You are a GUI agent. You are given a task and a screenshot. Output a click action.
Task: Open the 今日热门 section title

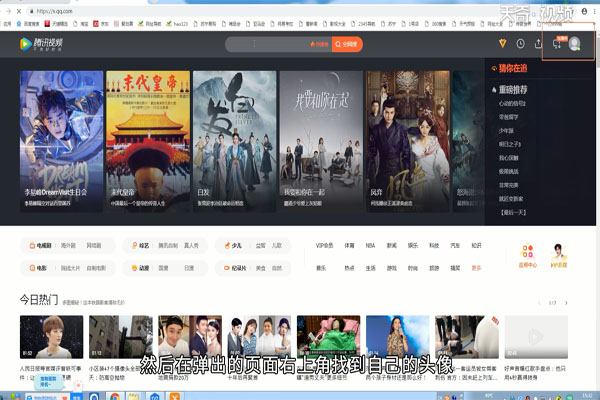tap(39, 299)
